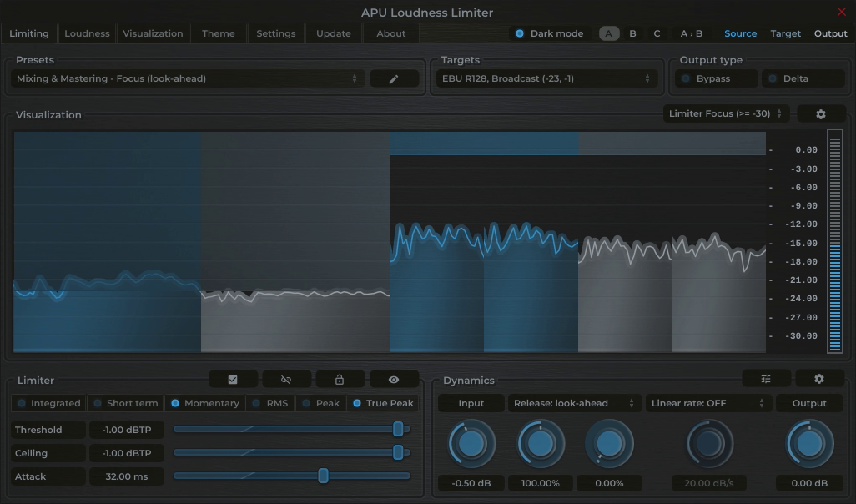The image size is (856, 504).
Task: Open the Dynamics settings gear icon
Action: [x=818, y=378]
